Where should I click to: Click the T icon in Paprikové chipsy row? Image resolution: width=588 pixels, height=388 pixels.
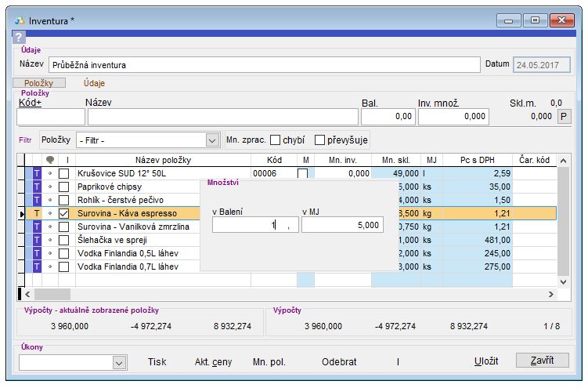(35, 187)
